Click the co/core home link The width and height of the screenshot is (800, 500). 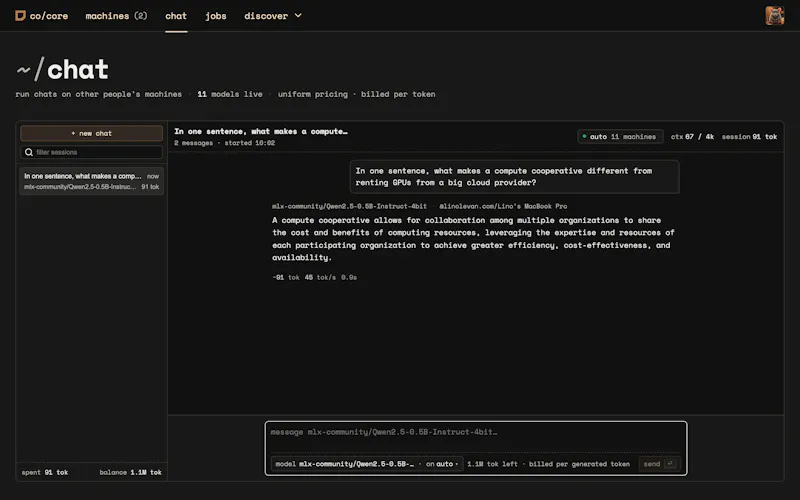pos(41,16)
